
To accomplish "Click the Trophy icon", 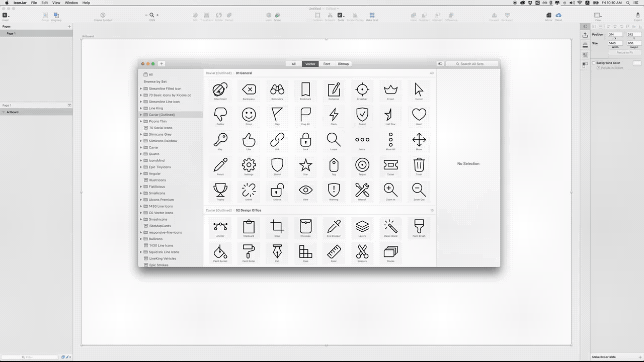I will (220, 190).
